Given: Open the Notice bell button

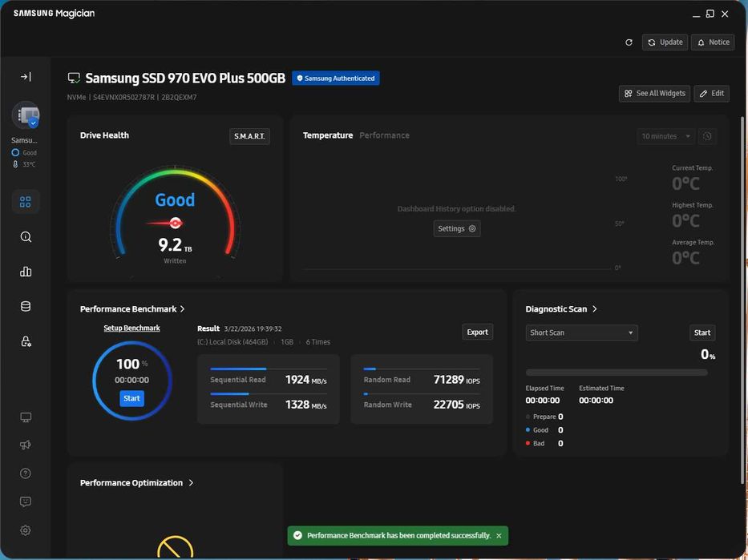Looking at the screenshot, I should click(x=714, y=42).
